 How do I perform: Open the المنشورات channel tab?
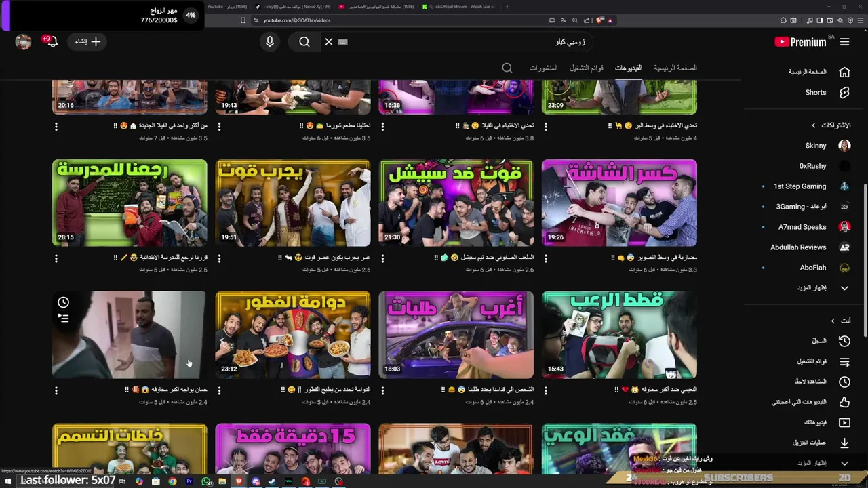tap(543, 68)
